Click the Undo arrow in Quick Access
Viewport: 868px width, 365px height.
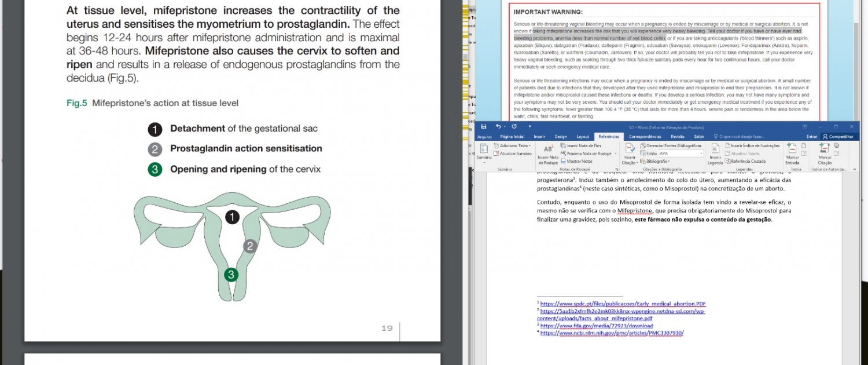(497, 126)
